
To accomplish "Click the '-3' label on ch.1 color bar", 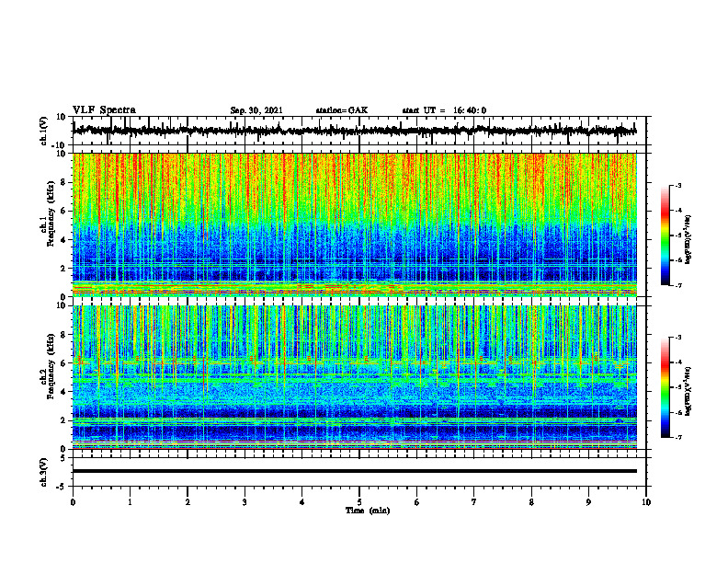I will tap(677, 185).
